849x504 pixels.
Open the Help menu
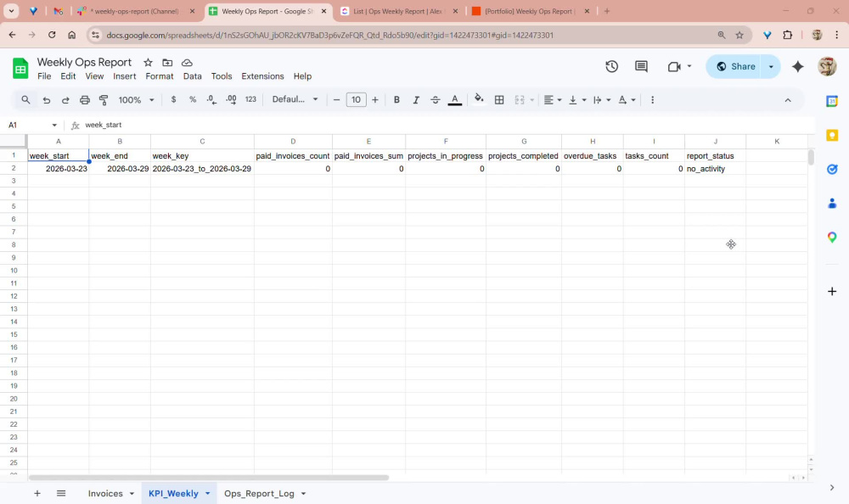point(302,76)
